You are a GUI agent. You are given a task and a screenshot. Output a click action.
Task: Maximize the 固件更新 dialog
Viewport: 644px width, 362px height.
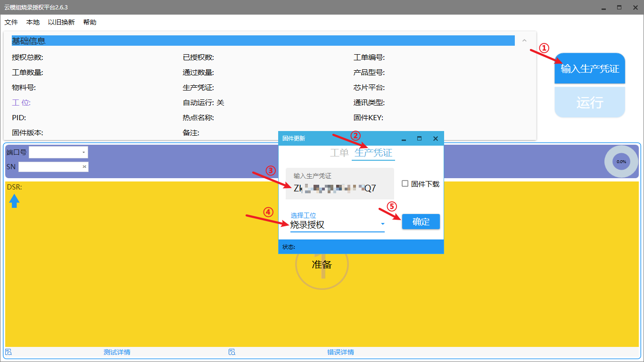point(420,139)
